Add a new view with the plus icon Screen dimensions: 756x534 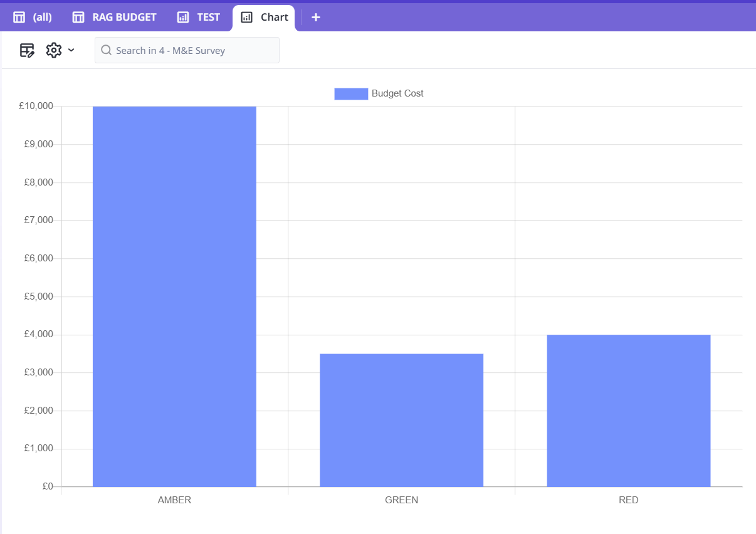pos(316,18)
